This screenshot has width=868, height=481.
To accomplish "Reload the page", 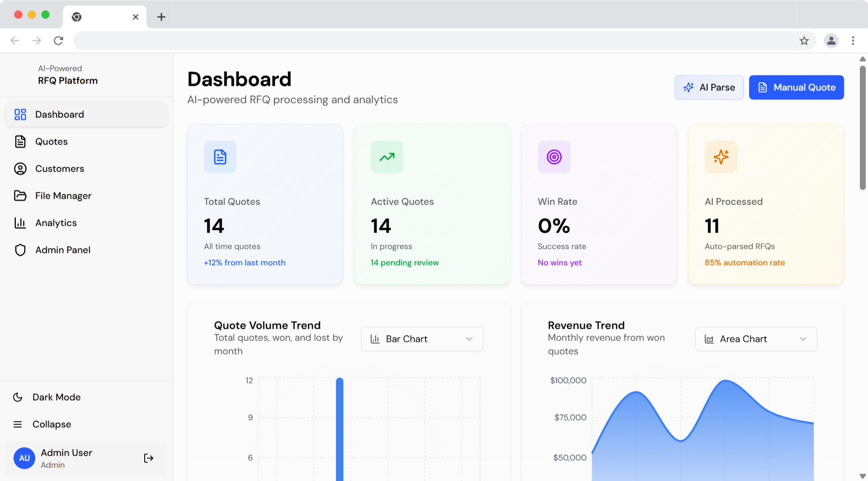I will [x=58, y=41].
